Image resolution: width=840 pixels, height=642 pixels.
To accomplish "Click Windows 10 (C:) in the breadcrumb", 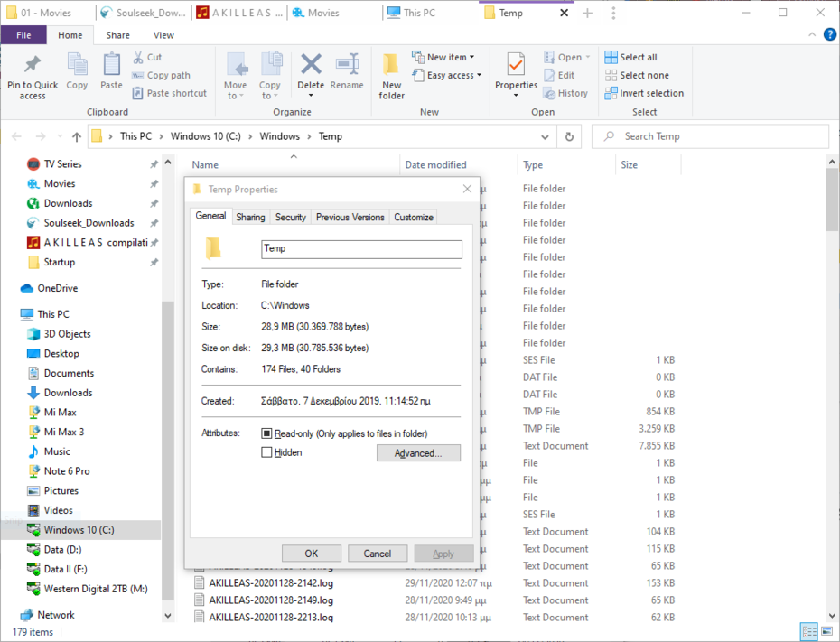I will pos(206,136).
